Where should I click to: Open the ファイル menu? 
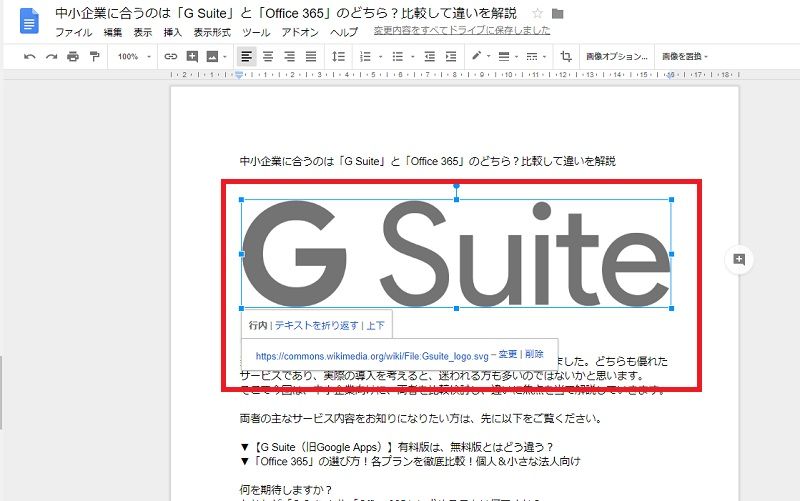pyautogui.click(x=73, y=32)
